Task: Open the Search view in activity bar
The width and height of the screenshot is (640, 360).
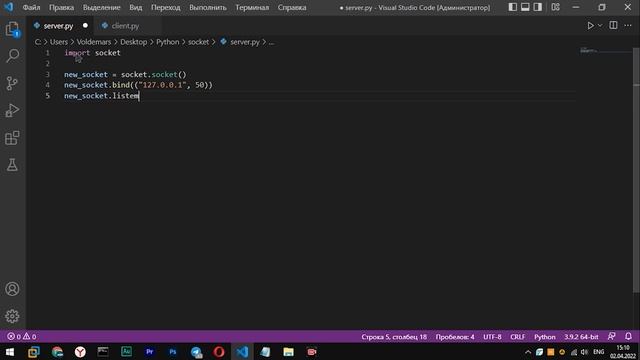Action: [12, 56]
